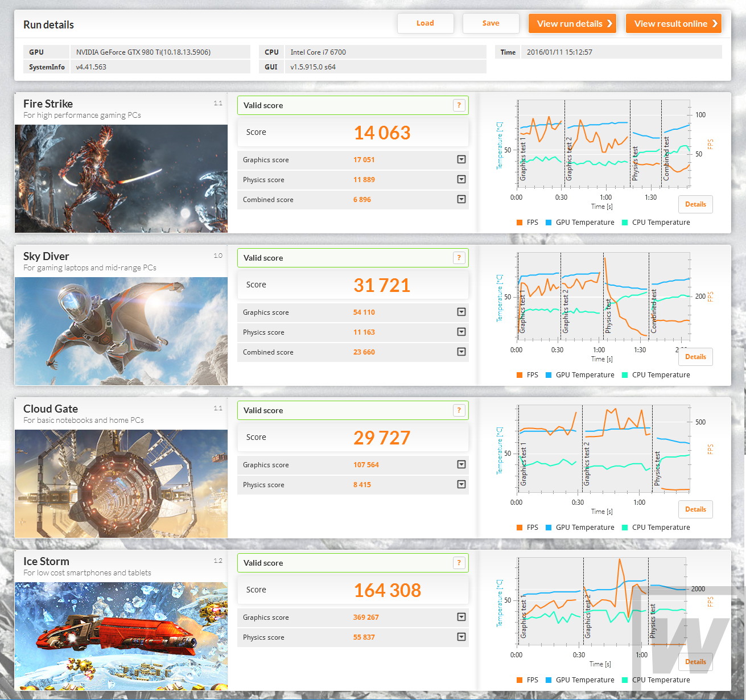Expand Fire Strike Physics score 11 889

tap(461, 179)
